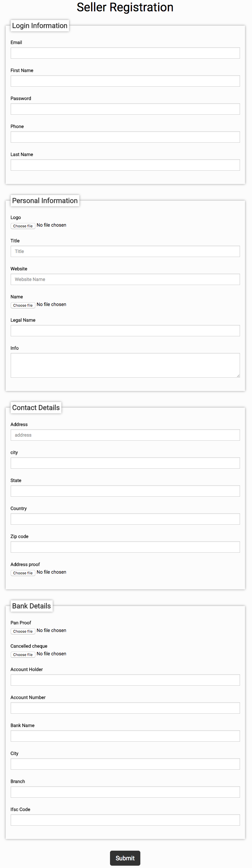Click the Title text field
This screenshot has height=868, width=252.
(125, 251)
